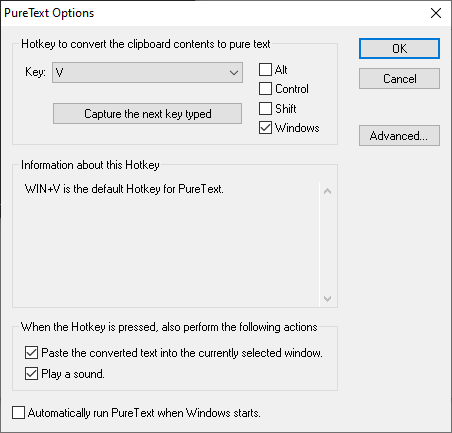
Task: Click the Information about this Hotkey heading
Action: click(x=90, y=165)
